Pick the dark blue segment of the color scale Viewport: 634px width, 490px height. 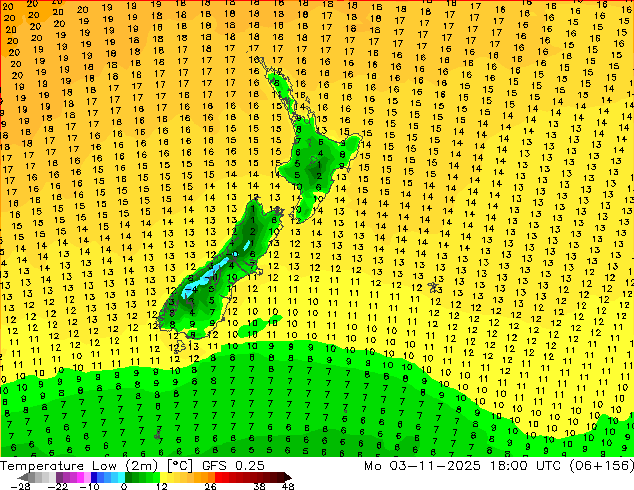94,477
